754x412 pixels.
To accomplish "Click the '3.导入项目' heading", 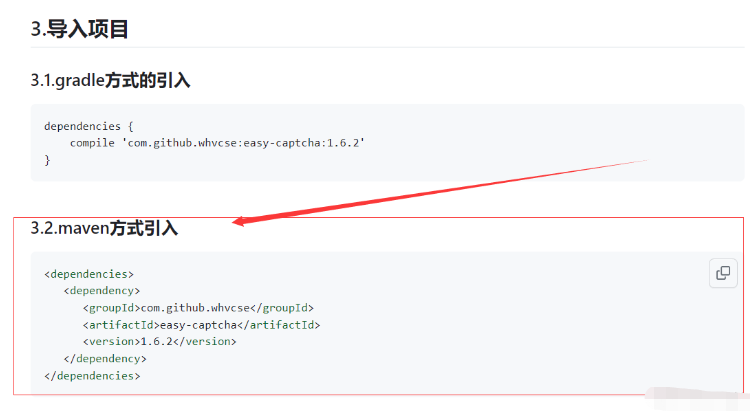I will 79,29.
